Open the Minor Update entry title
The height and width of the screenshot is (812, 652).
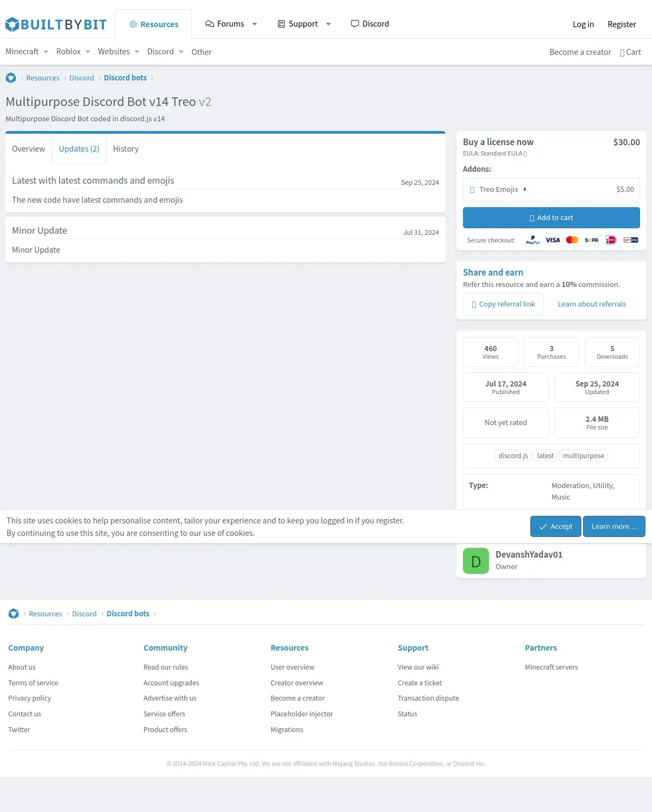[40, 230]
